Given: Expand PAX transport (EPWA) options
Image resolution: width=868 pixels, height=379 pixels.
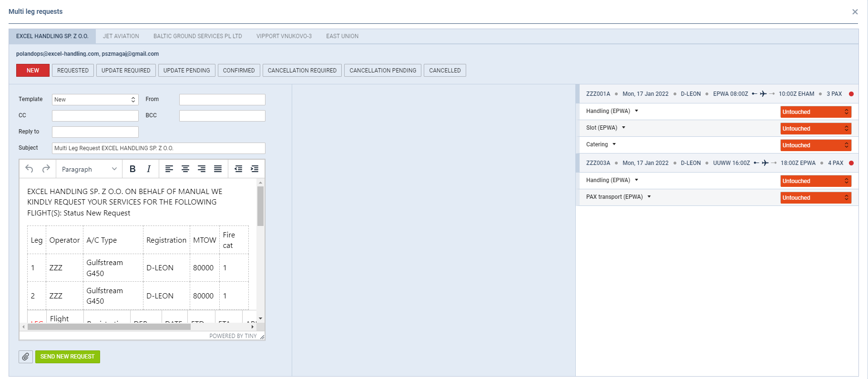Looking at the screenshot, I should pos(649,197).
